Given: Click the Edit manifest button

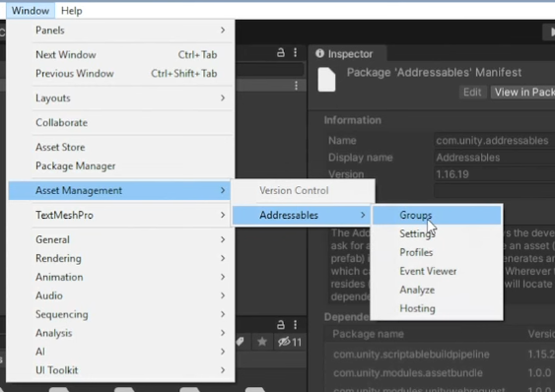Looking at the screenshot, I should (x=472, y=93).
